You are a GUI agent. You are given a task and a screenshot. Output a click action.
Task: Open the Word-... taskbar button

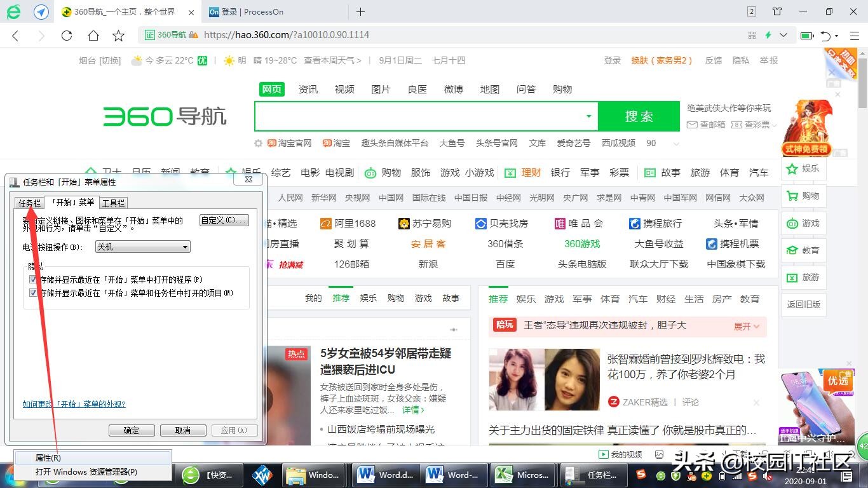[455, 475]
